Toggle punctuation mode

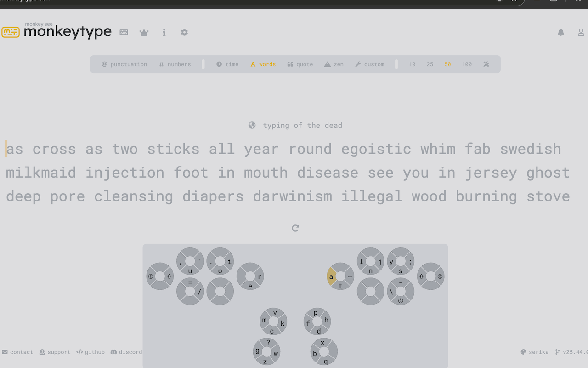(124, 64)
